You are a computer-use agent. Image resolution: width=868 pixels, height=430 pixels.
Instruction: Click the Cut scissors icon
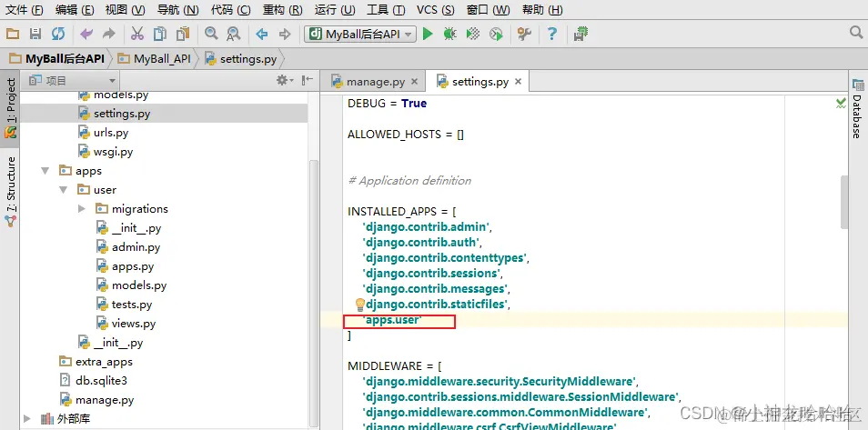point(137,35)
